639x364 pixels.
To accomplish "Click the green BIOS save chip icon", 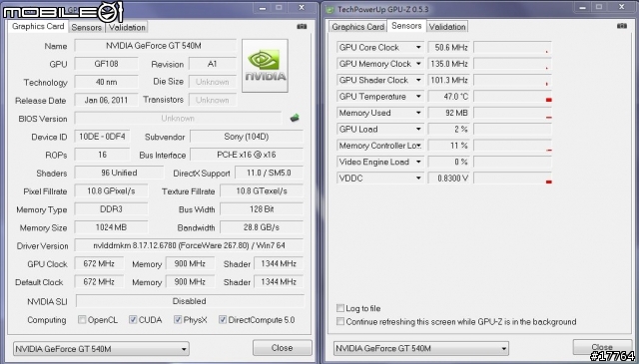I will pos(295,118).
